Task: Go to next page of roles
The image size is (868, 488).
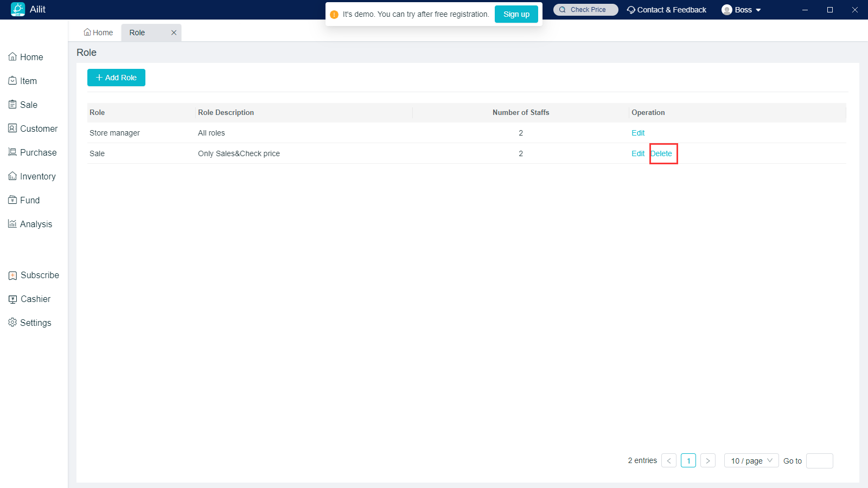Action: [707, 460]
